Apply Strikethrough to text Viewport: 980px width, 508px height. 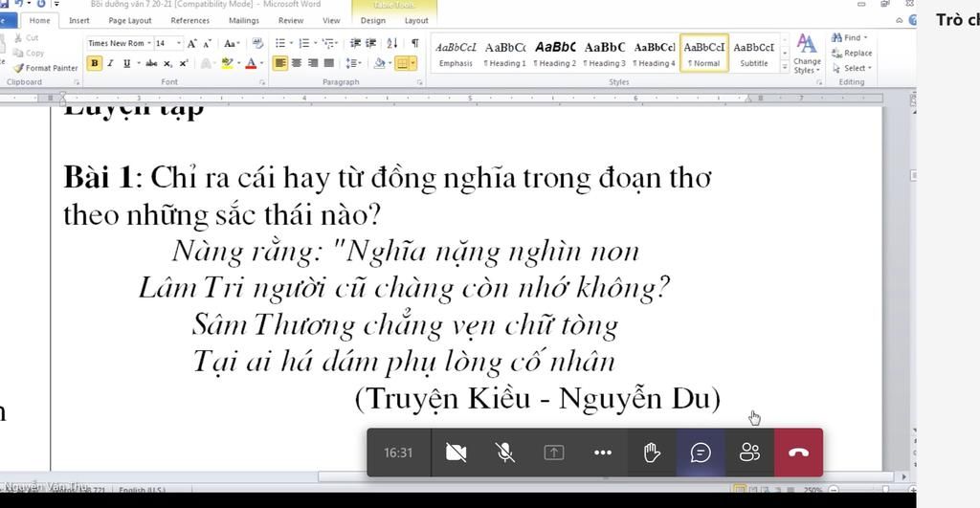(151, 63)
